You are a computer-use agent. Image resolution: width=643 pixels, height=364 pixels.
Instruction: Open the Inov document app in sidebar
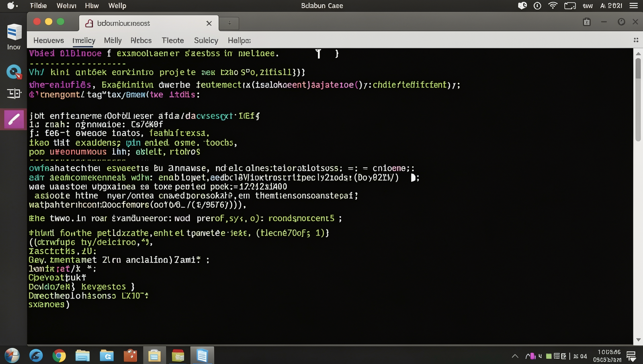point(14,37)
